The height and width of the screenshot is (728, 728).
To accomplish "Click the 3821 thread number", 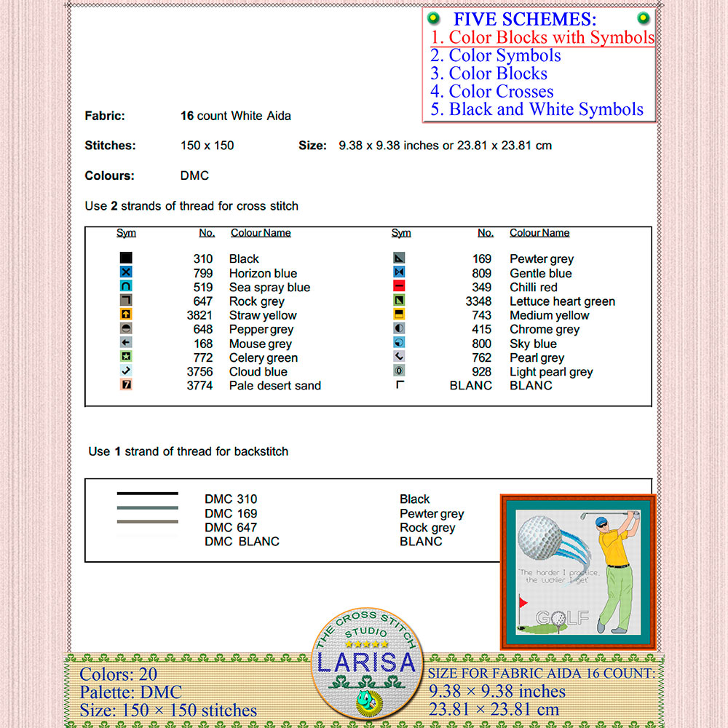I will [x=199, y=316].
